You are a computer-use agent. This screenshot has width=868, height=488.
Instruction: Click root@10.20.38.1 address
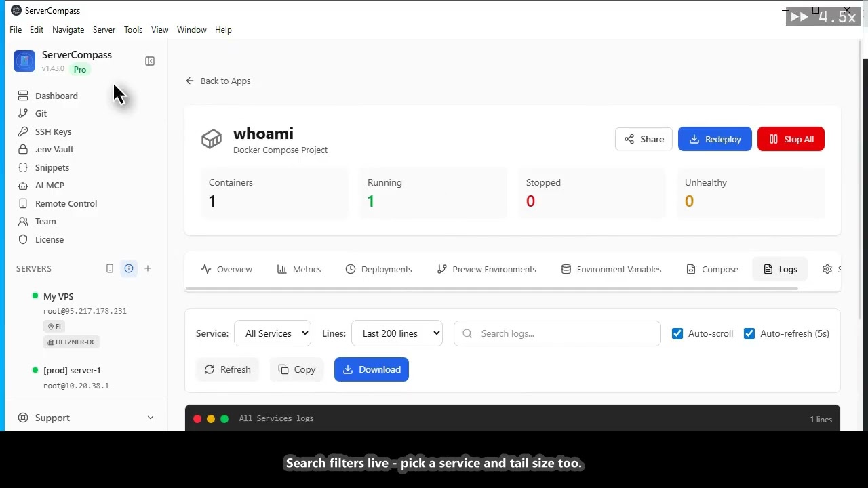click(76, 386)
